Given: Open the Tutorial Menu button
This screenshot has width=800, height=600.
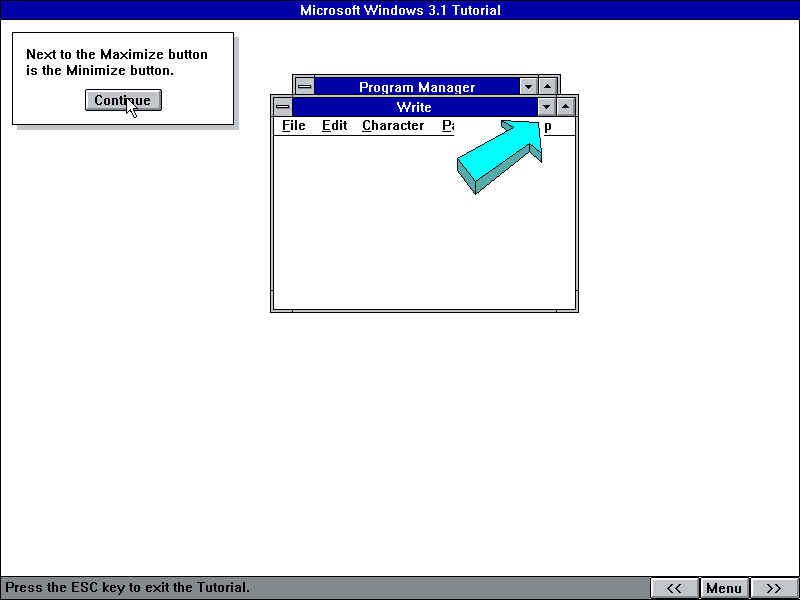Looking at the screenshot, I should point(724,588).
